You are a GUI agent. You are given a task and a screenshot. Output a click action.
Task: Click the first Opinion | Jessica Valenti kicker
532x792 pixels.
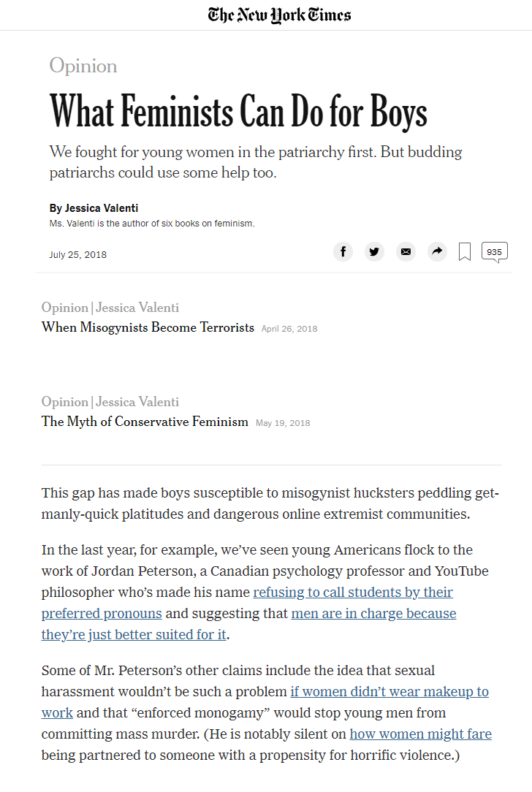coord(110,308)
